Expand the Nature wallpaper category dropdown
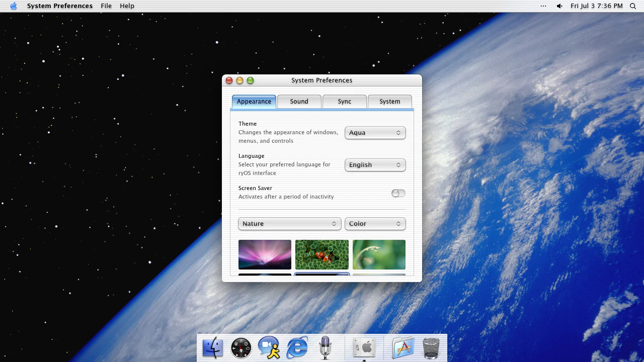Viewport: 644px width, 362px height. click(x=290, y=224)
